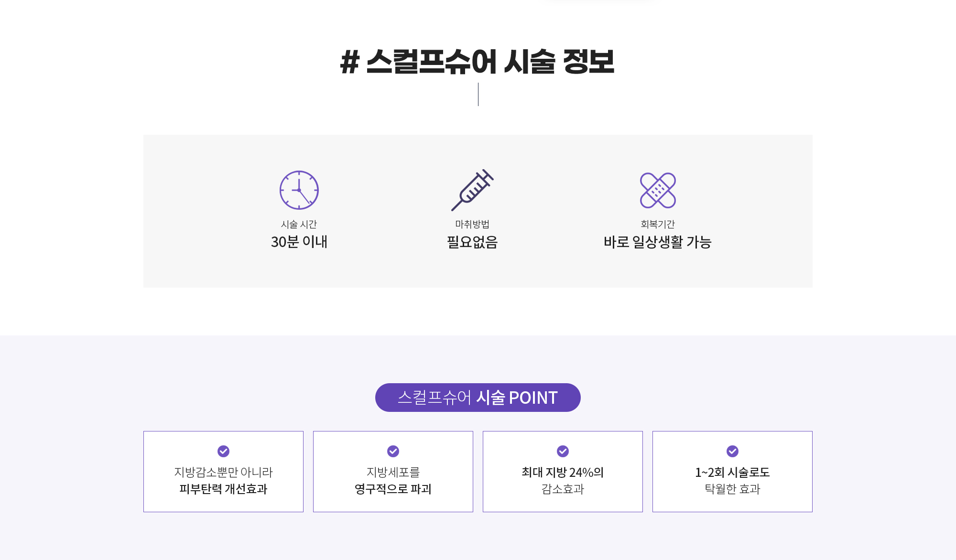Click the 감소효과 text in third card
The height and width of the screenshot is (560, 956).
click(x=563, y=489)
